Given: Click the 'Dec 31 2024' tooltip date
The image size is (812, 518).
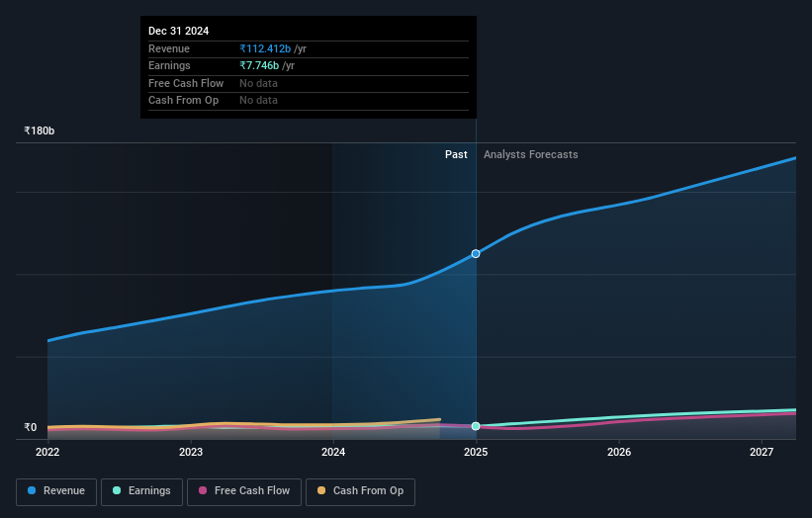Looking at the screenshot, I should (179, 31).
